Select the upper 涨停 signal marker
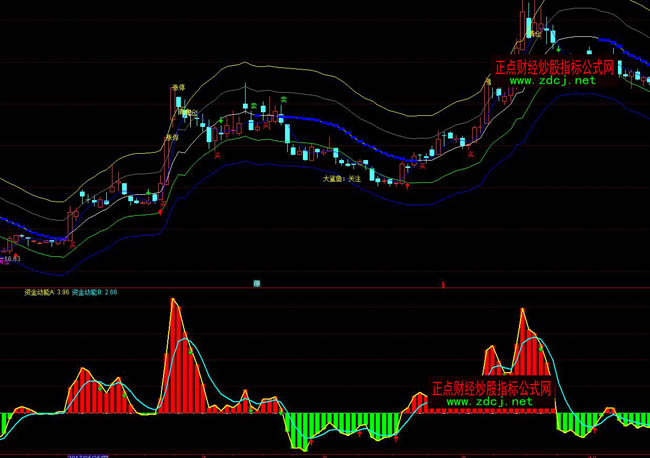 pyautogui.click(x=178, y=88)
